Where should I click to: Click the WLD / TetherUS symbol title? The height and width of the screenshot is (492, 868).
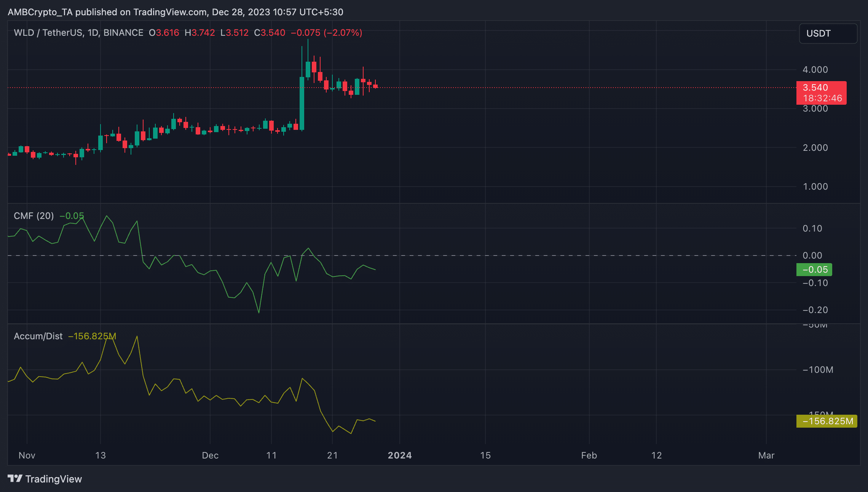pyautogui.click(x=78, y=33)
